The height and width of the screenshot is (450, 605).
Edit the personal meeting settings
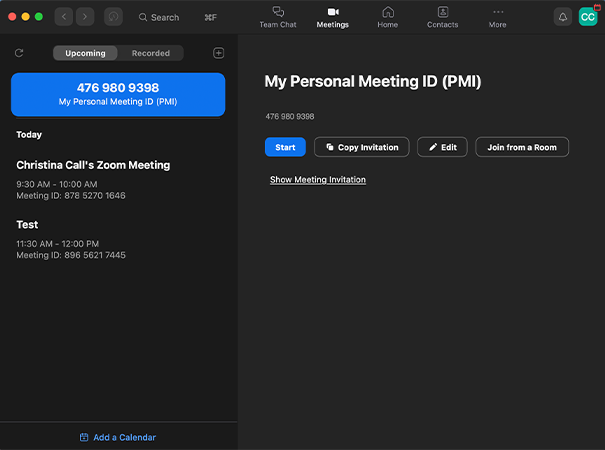point(442,147)
